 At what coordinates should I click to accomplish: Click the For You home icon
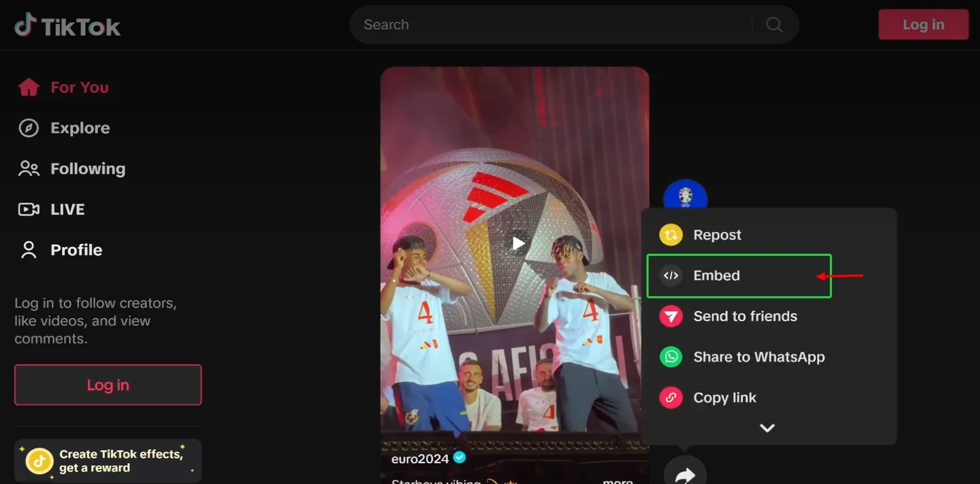coord(29,87)
